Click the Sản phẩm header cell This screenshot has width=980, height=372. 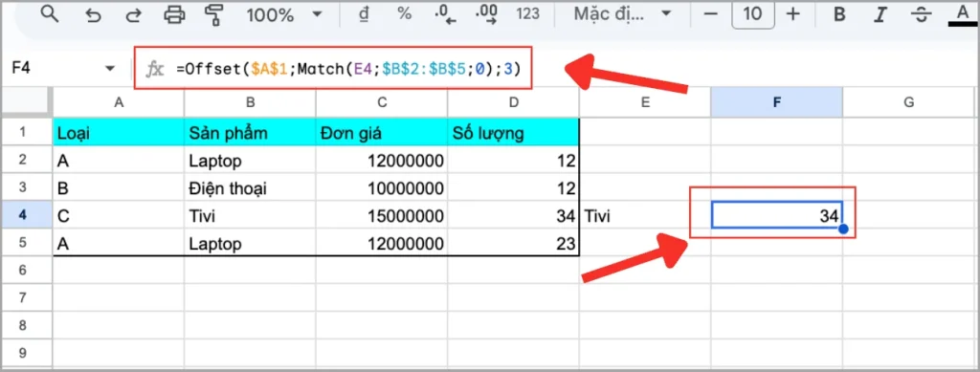pyautogui.click(x=250, y=132)
